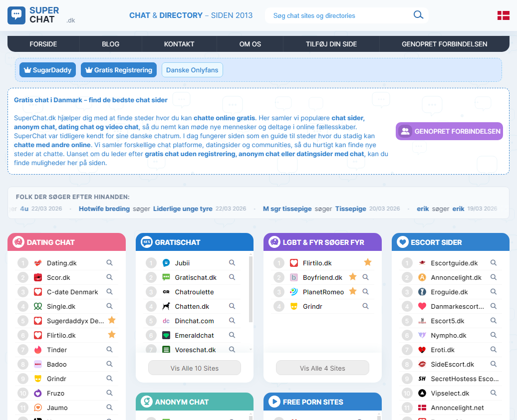Screen dimensions: 517x420
Task: Open the Annoncelight.net link
Action: pos(457,408)
